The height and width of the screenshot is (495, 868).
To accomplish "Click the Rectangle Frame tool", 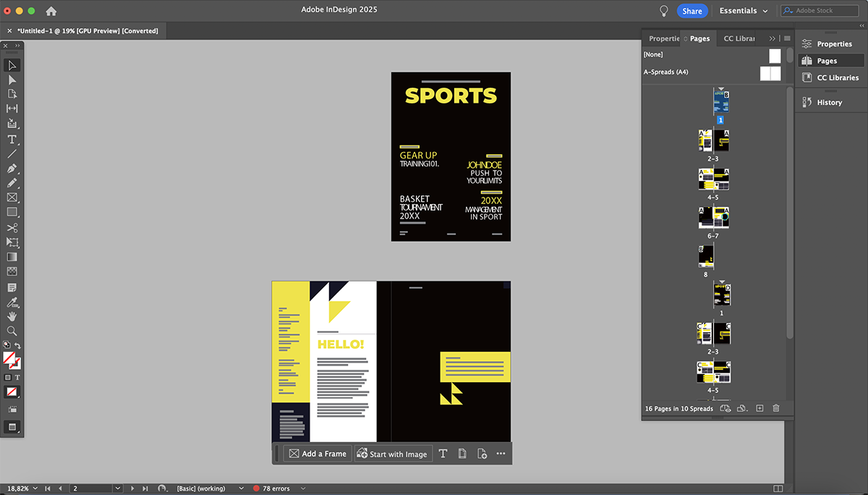I will click(x=12, y=198).
